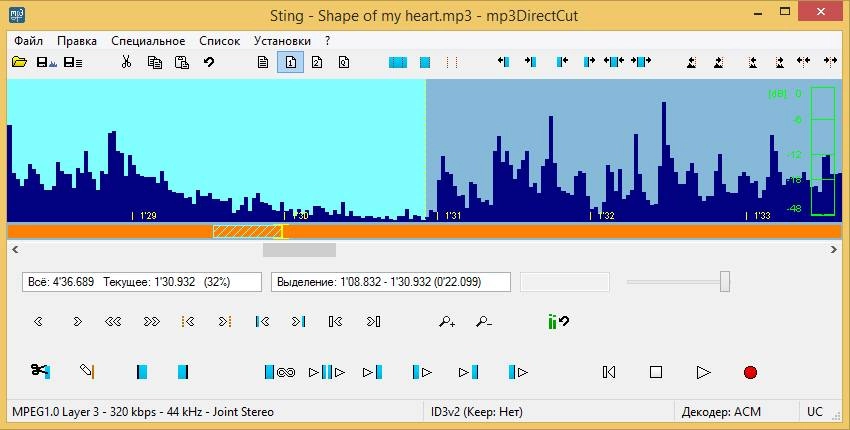Viewport: 850px width, 430px height.
Task: Click the plain page icon in the toolbar
Action: pos(263,62)
